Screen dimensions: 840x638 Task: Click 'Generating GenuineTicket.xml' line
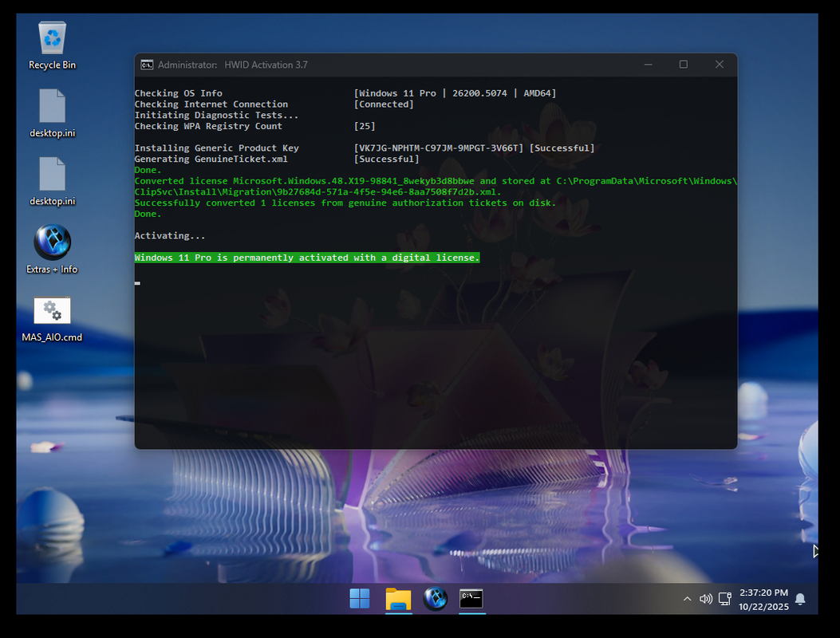(211, 159)
